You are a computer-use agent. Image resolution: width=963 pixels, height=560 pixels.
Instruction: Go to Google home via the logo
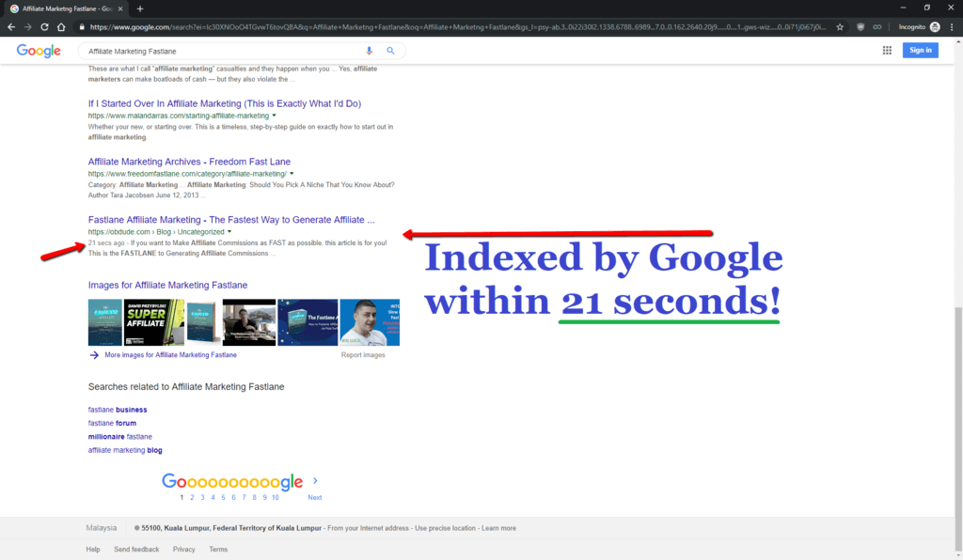(39, 51)
